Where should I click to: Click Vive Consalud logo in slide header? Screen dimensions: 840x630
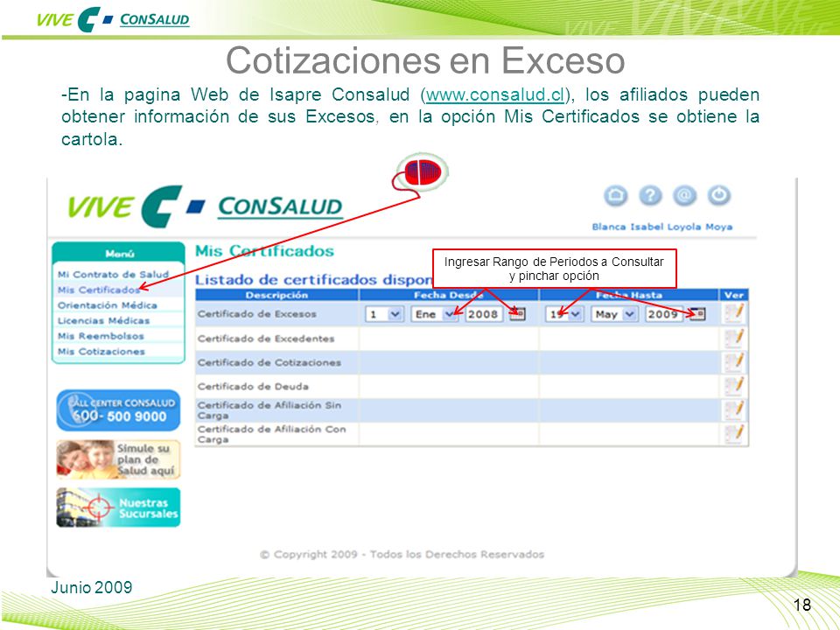(x=113, y=20)
